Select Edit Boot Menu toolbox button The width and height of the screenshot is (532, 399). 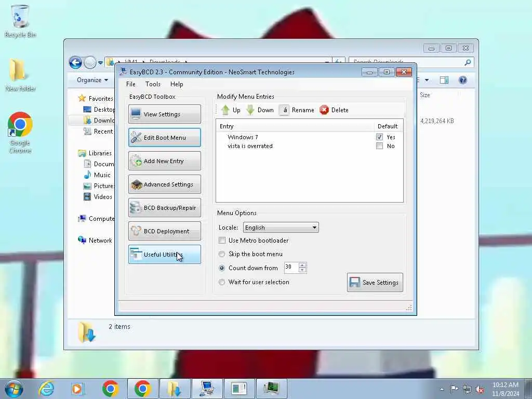click(165, 137)
